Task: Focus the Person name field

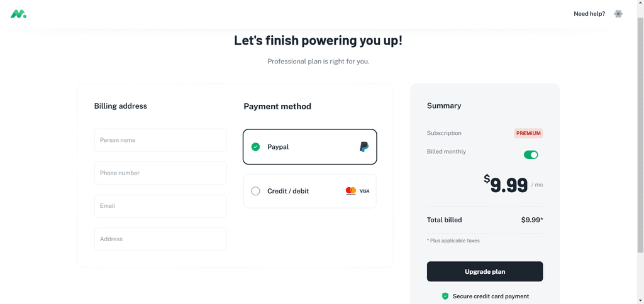Action: click(160, 140)
